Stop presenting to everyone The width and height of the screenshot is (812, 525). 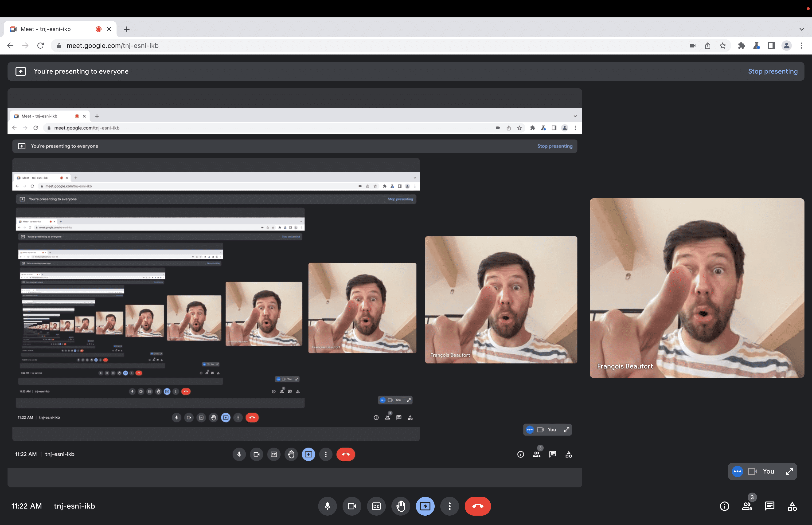coord(773,71)
